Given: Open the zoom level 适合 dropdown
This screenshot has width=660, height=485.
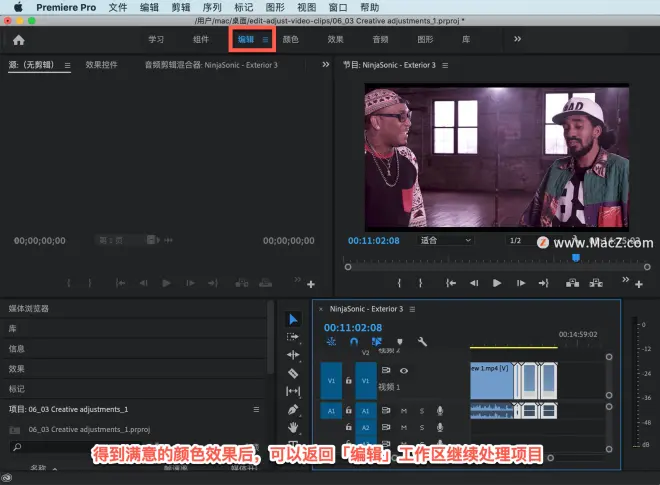Looking at the screenshot, I should click(x=445, y=240).
